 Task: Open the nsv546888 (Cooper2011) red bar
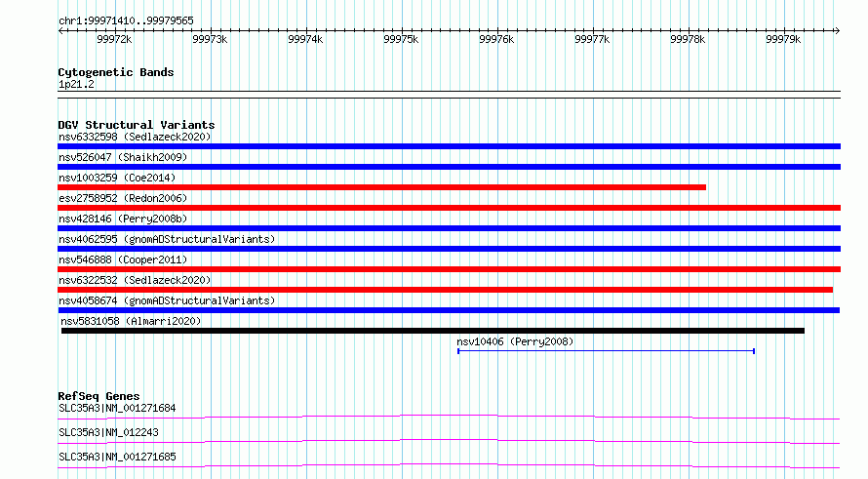[x=449, y=269]
